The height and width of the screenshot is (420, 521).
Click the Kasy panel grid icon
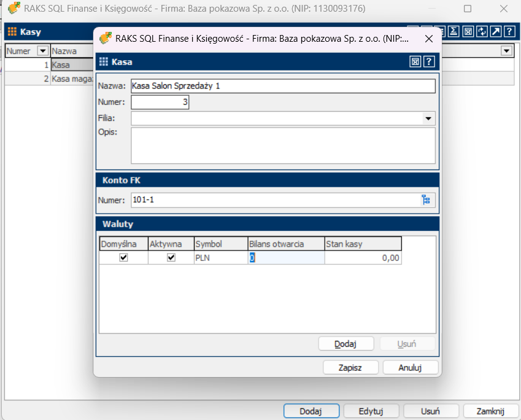pyautogui.click(x=12, y=31)
